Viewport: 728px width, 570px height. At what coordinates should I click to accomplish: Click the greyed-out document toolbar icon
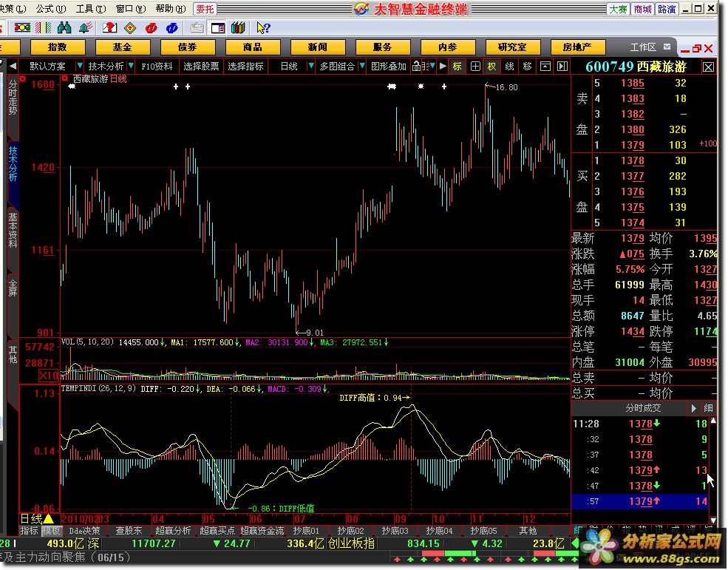click(x=197, y=28)
